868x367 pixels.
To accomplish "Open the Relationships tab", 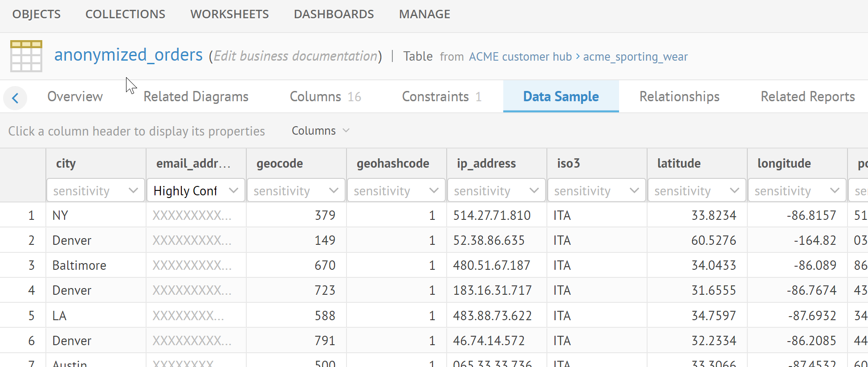I will (679, 97).
